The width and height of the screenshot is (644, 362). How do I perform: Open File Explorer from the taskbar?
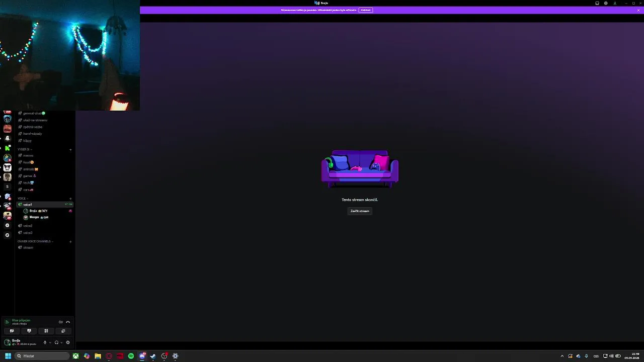(x=98, y=356)
